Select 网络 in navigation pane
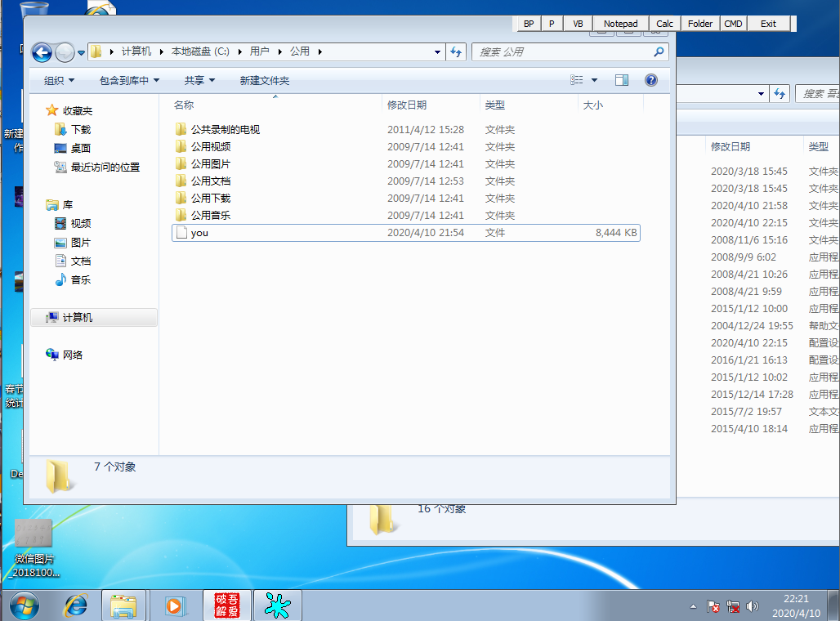This screenshot has height=621, width=840. point(65,355)
